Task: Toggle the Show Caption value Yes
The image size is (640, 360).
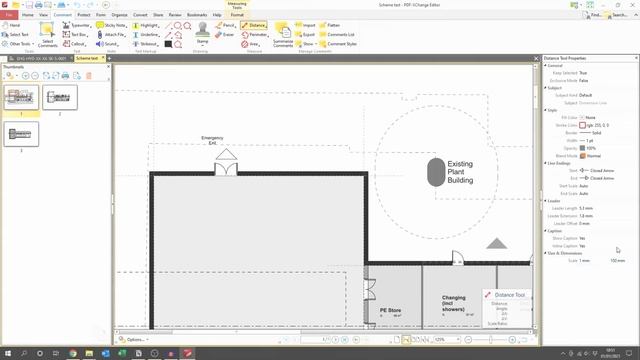Action: click(582, 238)
